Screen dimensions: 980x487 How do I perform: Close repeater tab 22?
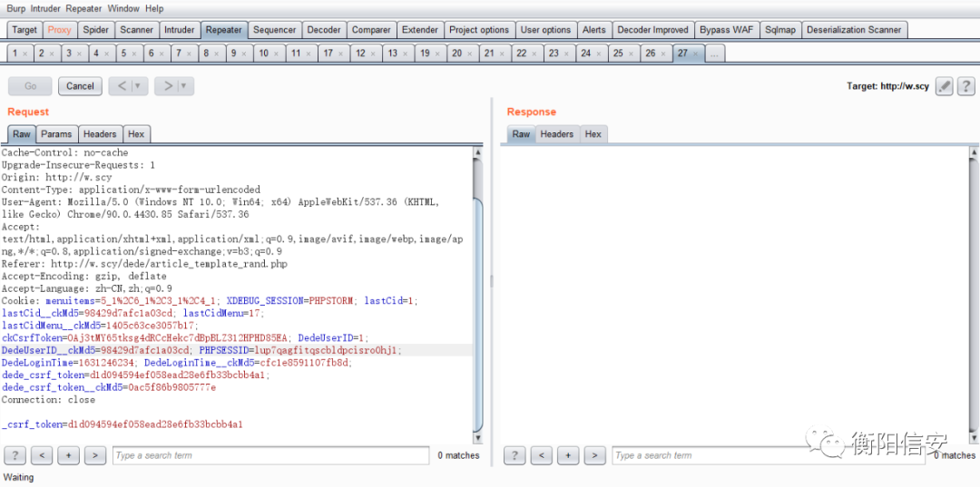(534, 54)
